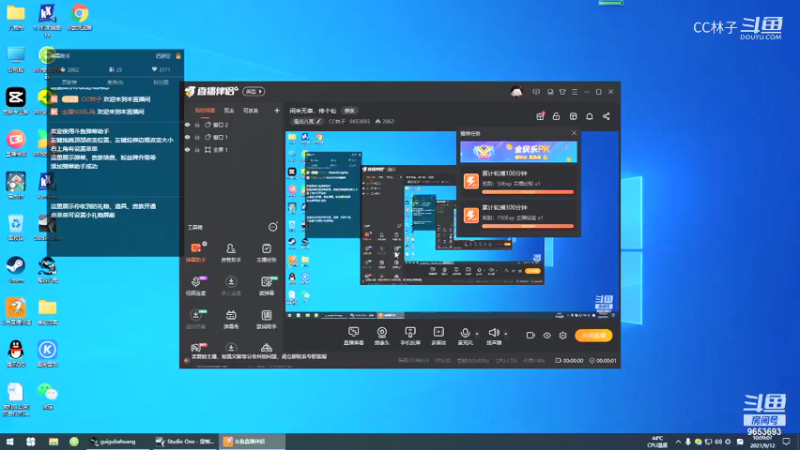Toggle visibility eye of 窗口 1 source

(187, 137)
